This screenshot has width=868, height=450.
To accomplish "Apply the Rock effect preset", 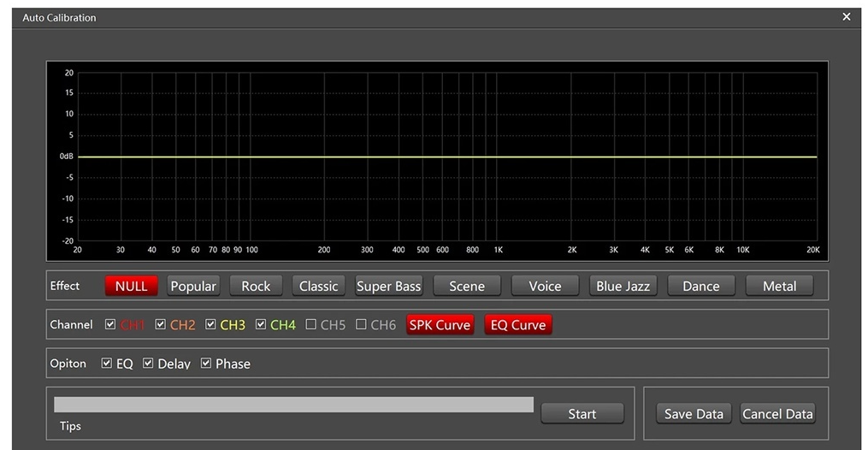I will click(x=256, y=286).
